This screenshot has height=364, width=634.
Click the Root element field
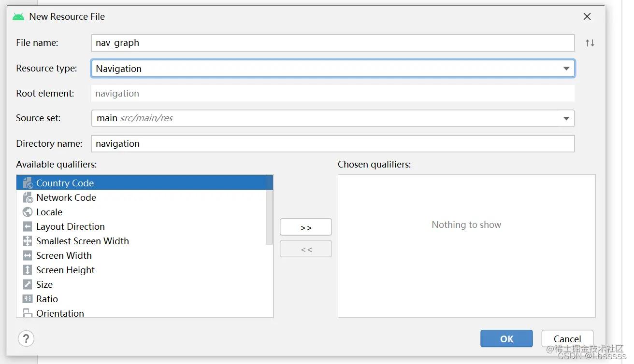[x=333, y=94]
